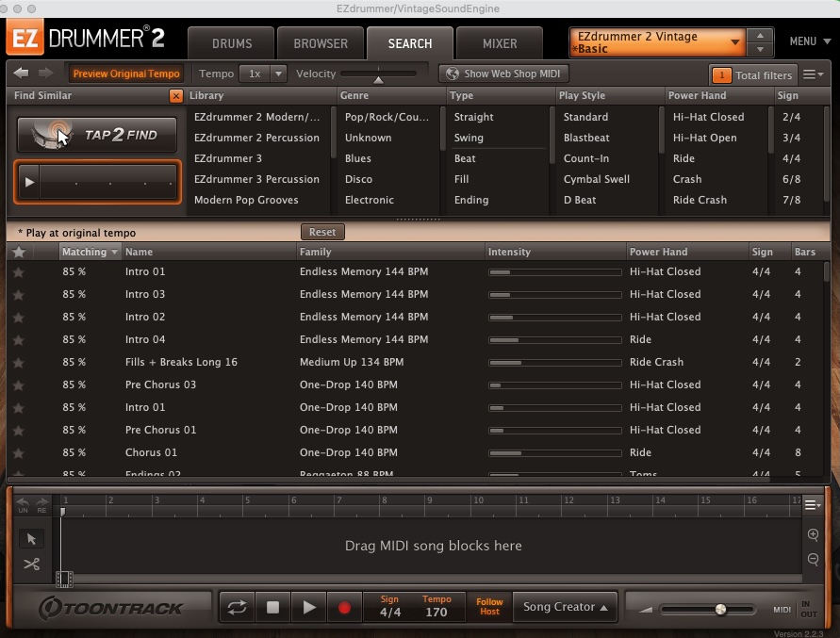The image size is (840, 638).
Task: Toggle Follow Host tempo sync
Action: (x=489, y=607)
